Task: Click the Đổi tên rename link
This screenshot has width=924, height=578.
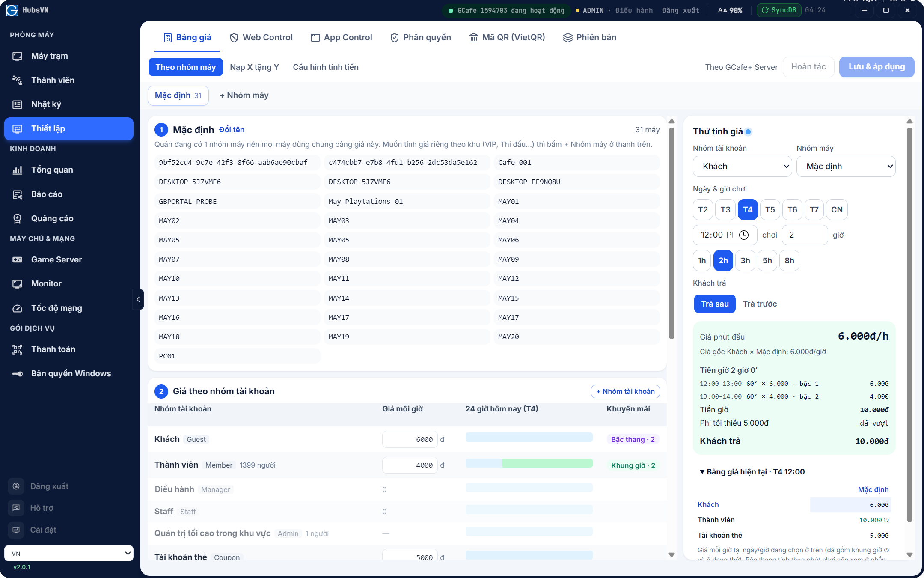Action: pos(232,130)
